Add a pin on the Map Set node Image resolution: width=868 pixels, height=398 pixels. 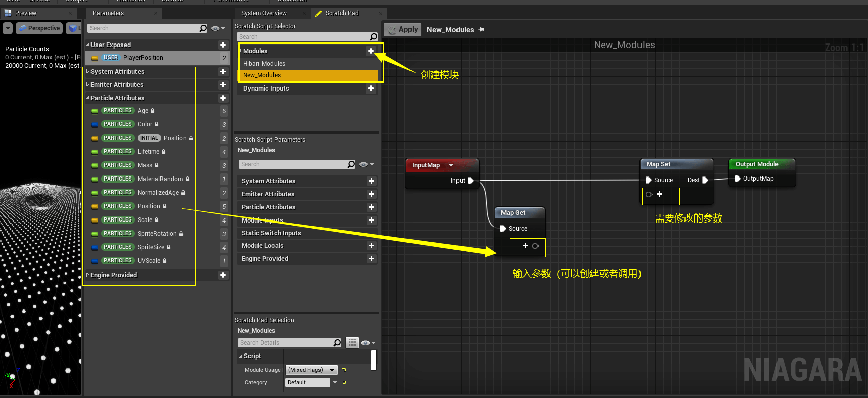click(x=659, y=194)
